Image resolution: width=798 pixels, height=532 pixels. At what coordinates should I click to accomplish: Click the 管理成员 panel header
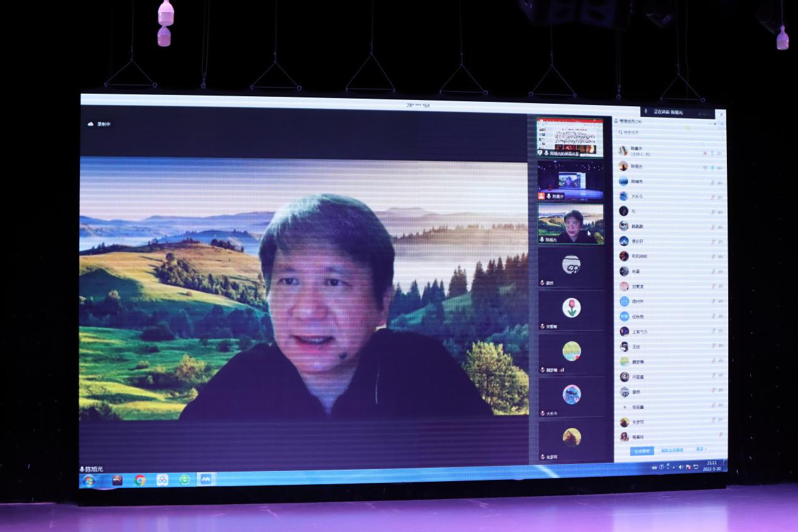(x=630, y=121)
